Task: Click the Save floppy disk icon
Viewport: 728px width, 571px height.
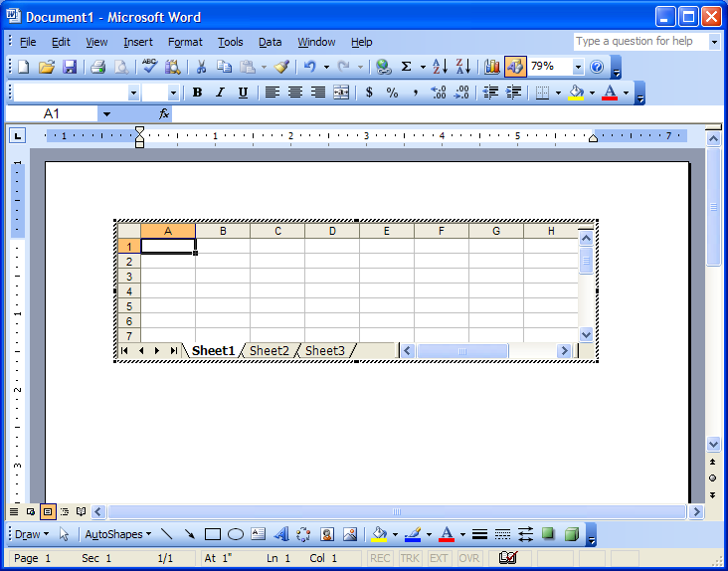Action: tap(70, 67)
